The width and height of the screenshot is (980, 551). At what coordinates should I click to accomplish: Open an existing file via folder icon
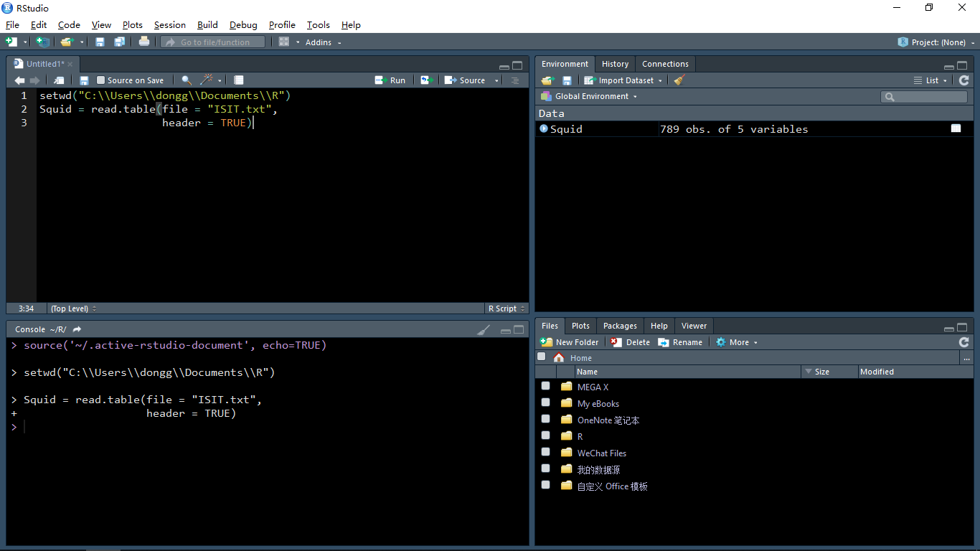[x=67, y=42]
